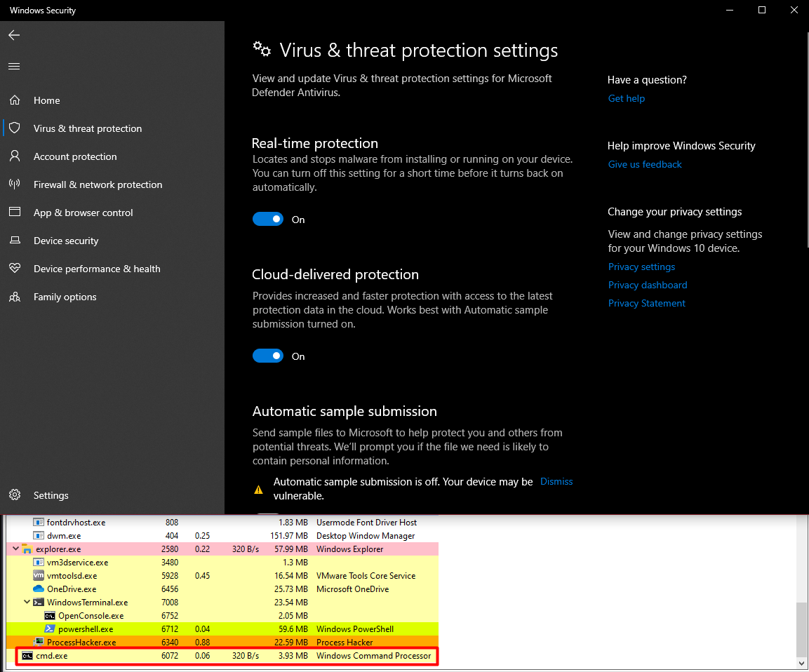Open the hamburger navigation menu
This screenshot has height=672, width=809.
(14, 67)
